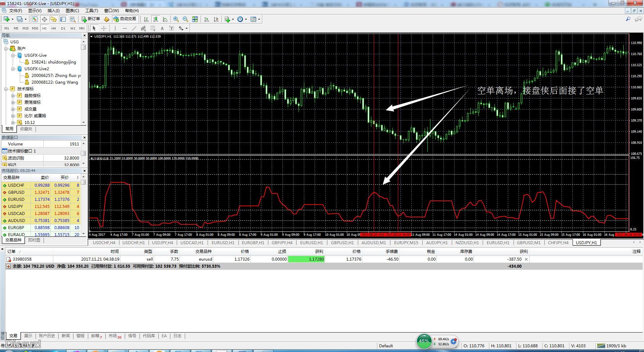Select the cursor arrow tool
Viewport: 644px width, 352px height.
coord(94,28)
